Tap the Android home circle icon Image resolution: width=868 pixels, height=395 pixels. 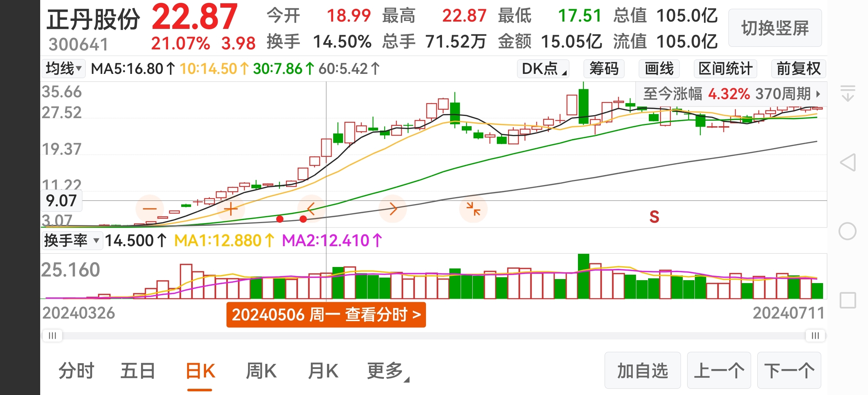coord(848,231)
